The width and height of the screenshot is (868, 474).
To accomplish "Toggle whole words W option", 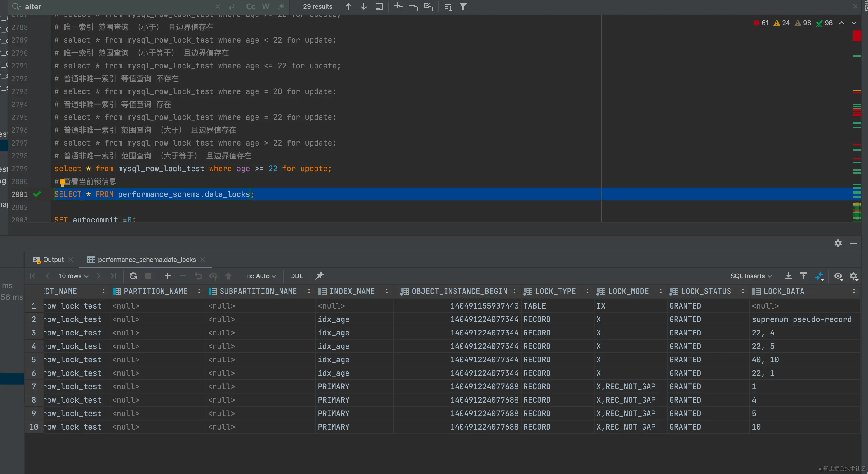I will 265,6.
